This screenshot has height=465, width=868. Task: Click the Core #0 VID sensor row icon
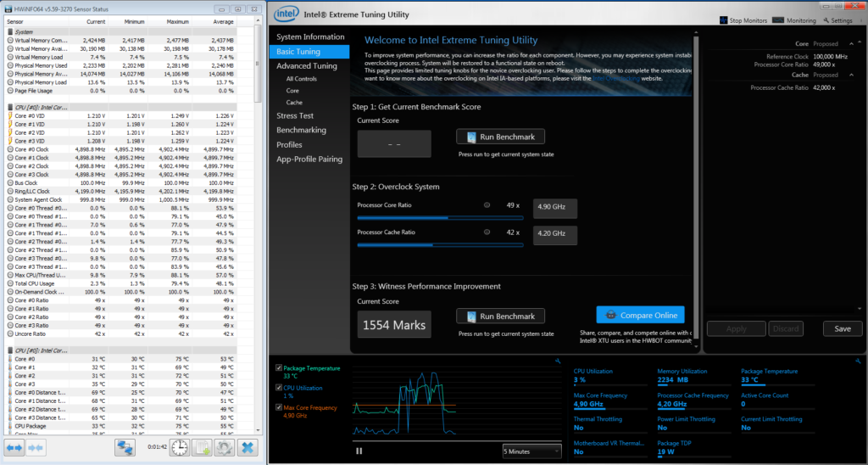pos(10,115)
